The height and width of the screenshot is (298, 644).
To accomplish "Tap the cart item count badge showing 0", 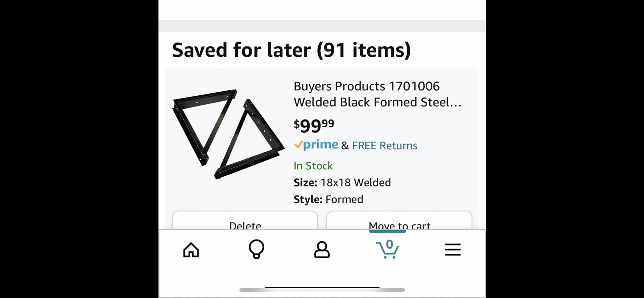I will [x=389, y=244].
